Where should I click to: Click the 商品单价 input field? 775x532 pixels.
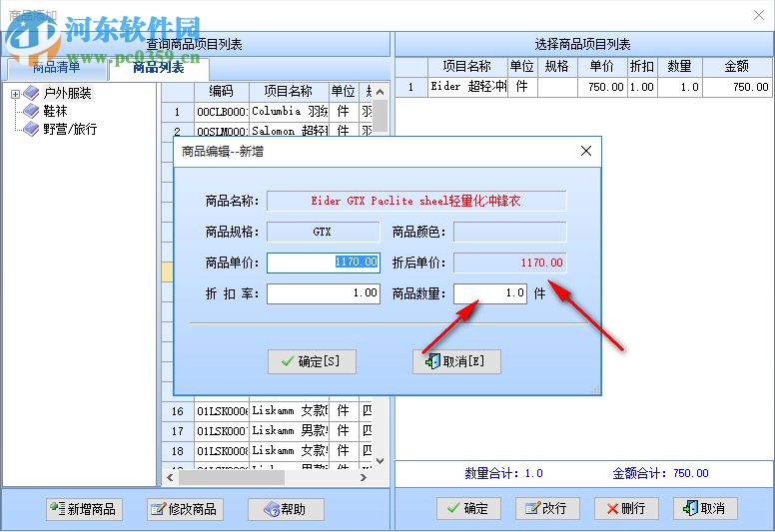point(324,263)
